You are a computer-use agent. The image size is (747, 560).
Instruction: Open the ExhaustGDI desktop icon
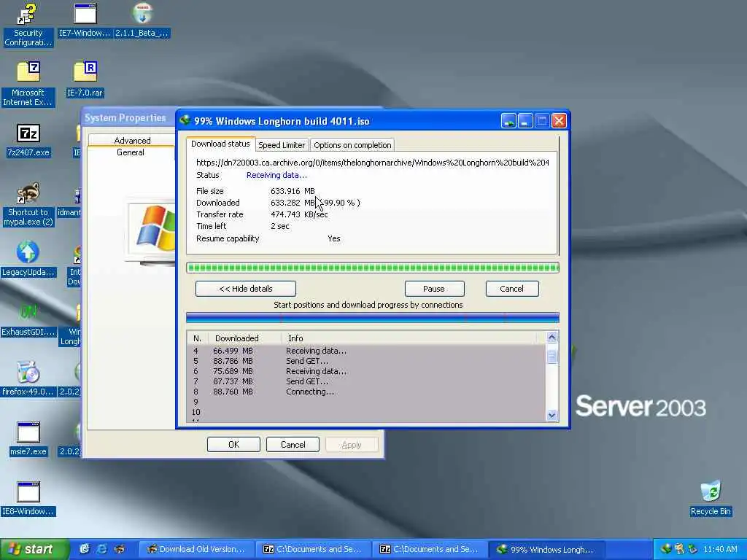(x=28, y=319)
